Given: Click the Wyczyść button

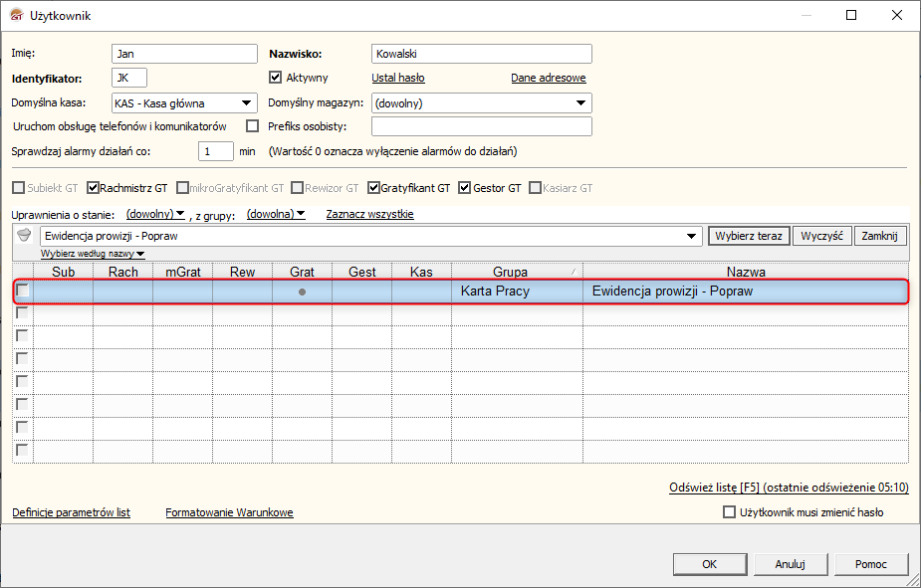Looking at the screenshot, I should (x=821, y=236).
